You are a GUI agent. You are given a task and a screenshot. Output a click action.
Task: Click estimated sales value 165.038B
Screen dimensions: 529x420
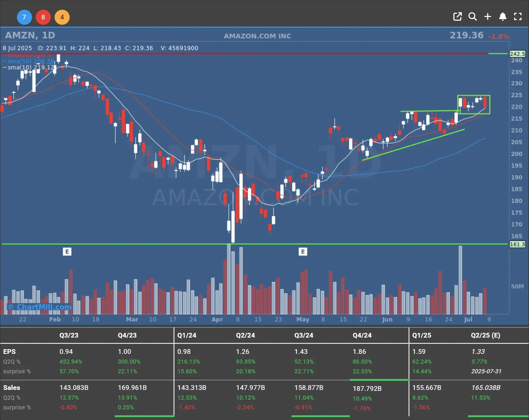pyautogui.click(x=486, y=388)
